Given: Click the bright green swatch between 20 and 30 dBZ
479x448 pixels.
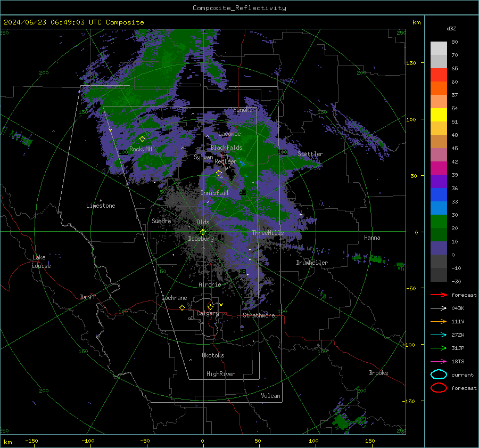Looking at the screenshot, I should click(x=439, y=222).
